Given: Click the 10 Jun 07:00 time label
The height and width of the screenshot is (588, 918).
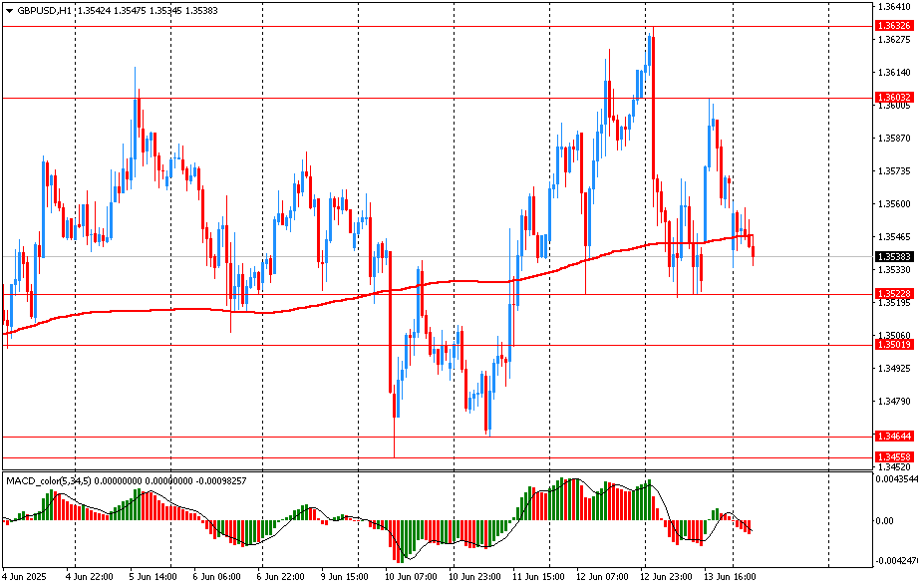Looking at the screenshot, I should (x=409, y=576).
